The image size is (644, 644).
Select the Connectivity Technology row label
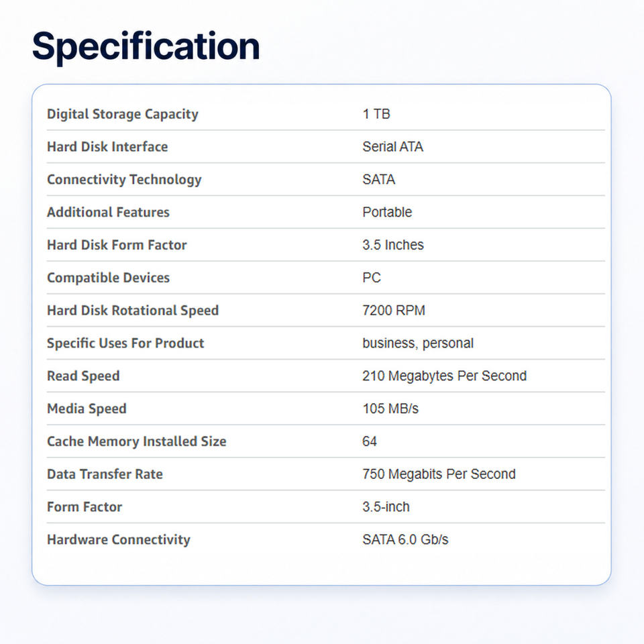(125, 180)
